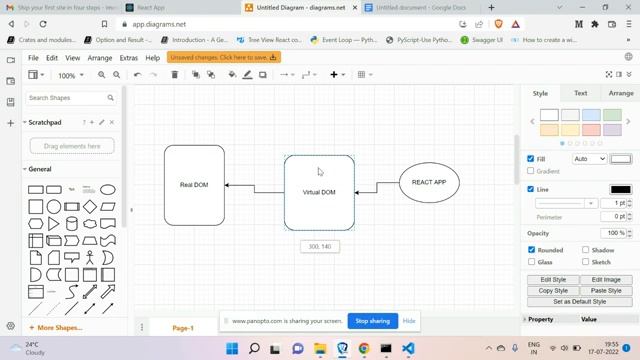Search shapes with the magnifier icon
Viewport: 640px width, 360px height.
pos(111,98)
